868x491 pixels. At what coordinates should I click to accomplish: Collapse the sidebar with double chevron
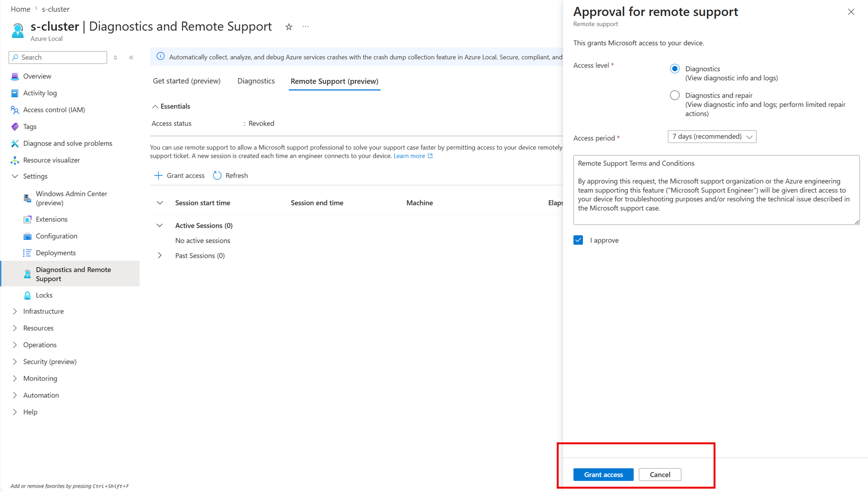(x=131, y=57)
